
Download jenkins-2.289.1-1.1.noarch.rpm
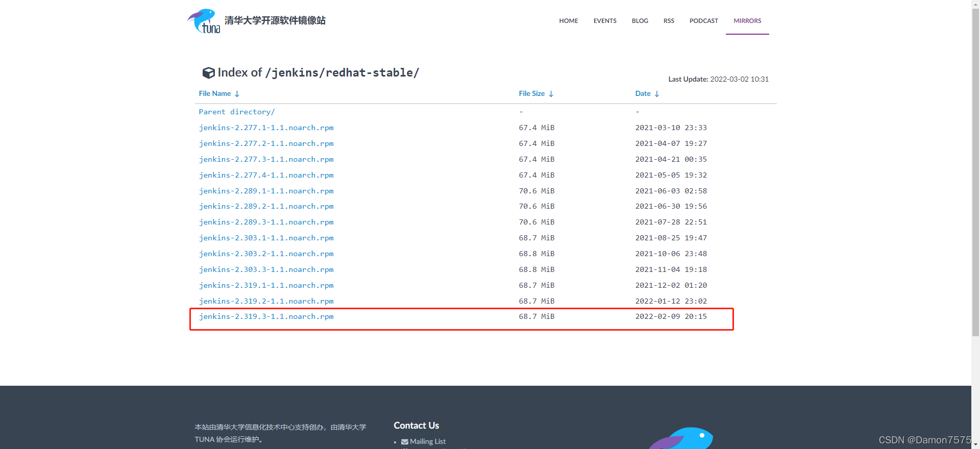tap(266, 191)
